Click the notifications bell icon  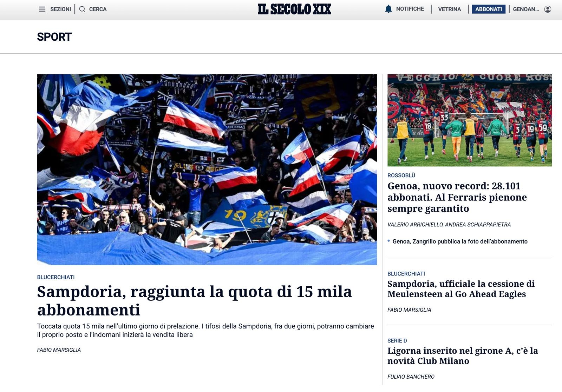(x=388, y=9)
